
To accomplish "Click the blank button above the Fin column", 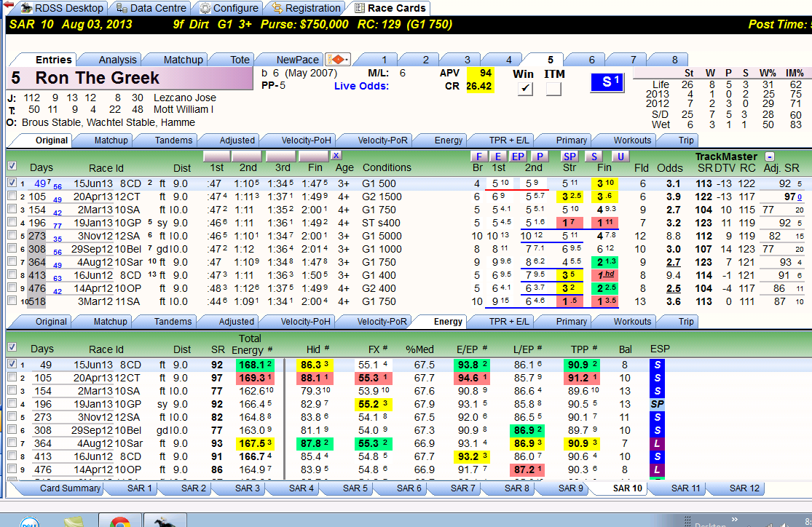I will 314,156.
